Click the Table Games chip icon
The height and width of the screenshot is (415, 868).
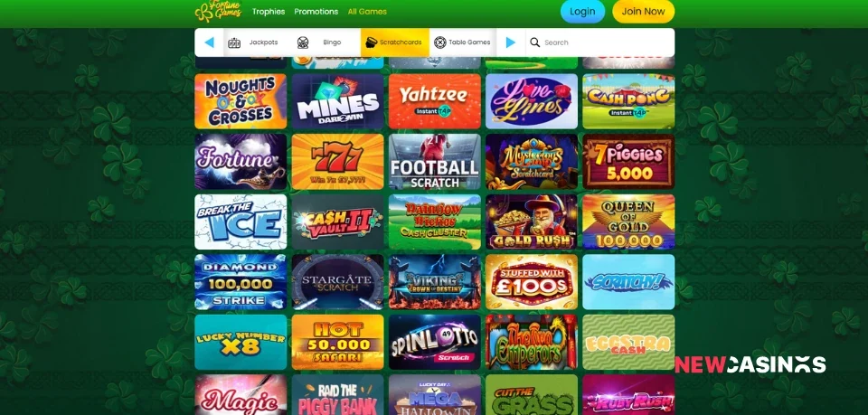coord(440,42)
